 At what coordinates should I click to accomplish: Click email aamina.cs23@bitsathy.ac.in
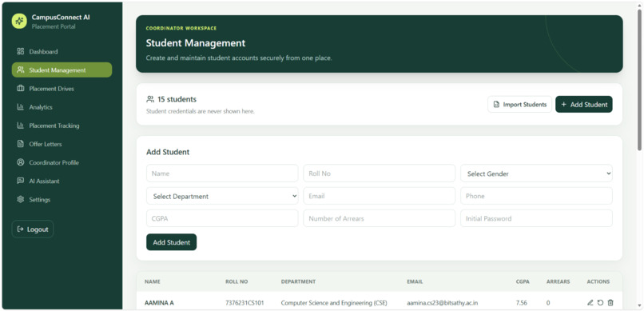pyautogui.click(x=443, y=303)
